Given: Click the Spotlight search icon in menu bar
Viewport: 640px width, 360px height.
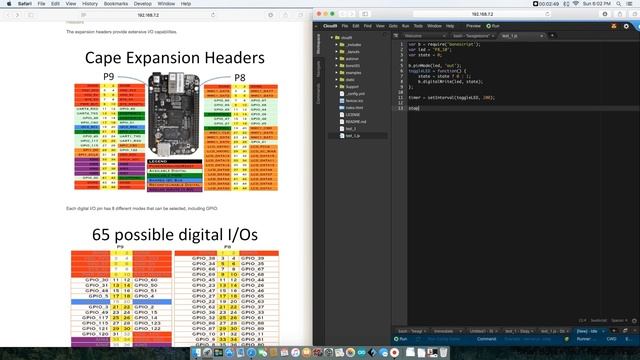Looking at the screenshot, I should click(x=619, y=4).
